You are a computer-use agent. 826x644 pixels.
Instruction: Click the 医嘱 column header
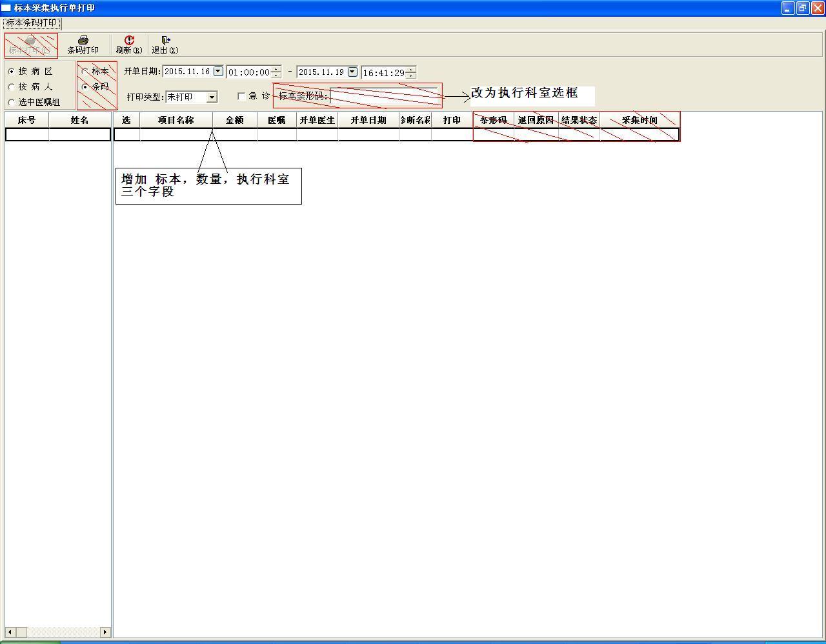[277, 120]
